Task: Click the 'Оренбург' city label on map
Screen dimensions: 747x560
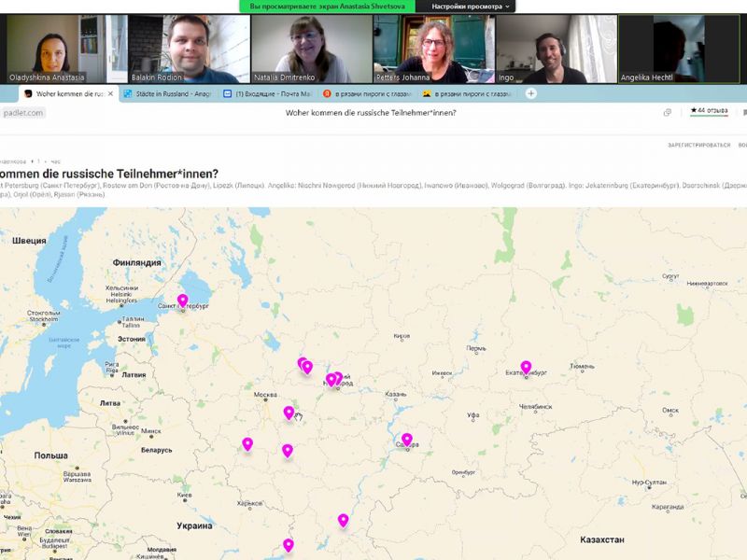Action: pos(463,472)
